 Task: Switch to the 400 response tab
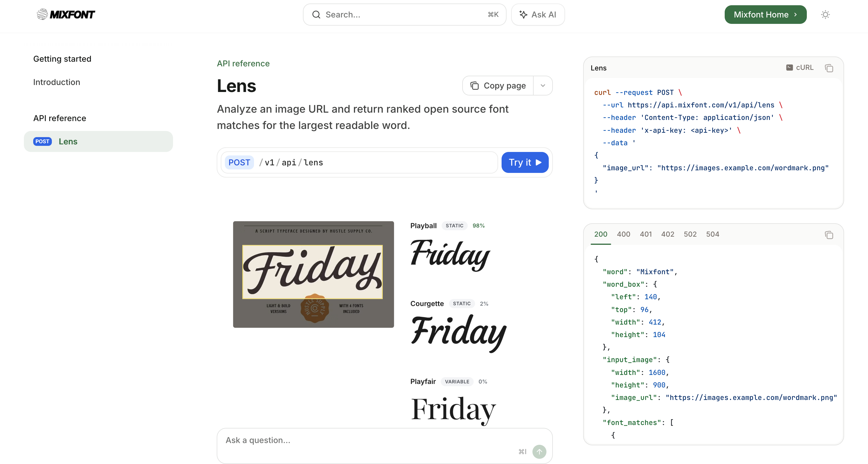623,234
